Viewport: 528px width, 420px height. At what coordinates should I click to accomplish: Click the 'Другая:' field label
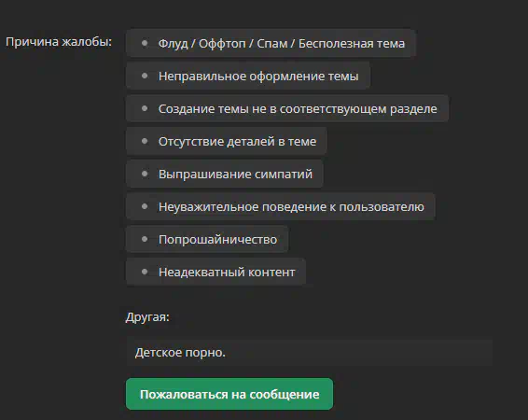pos(147,317)
